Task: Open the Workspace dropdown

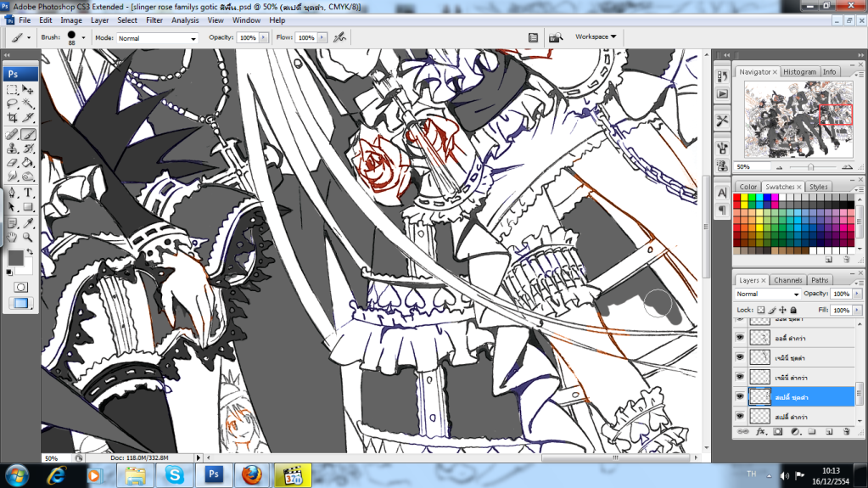Action: (x=596, y=36)
